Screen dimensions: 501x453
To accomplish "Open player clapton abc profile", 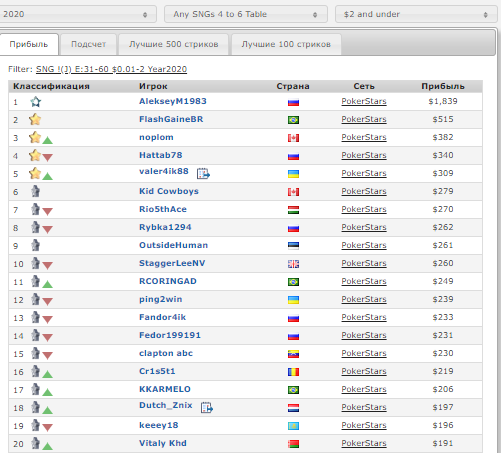I will (x=166, y=353).
